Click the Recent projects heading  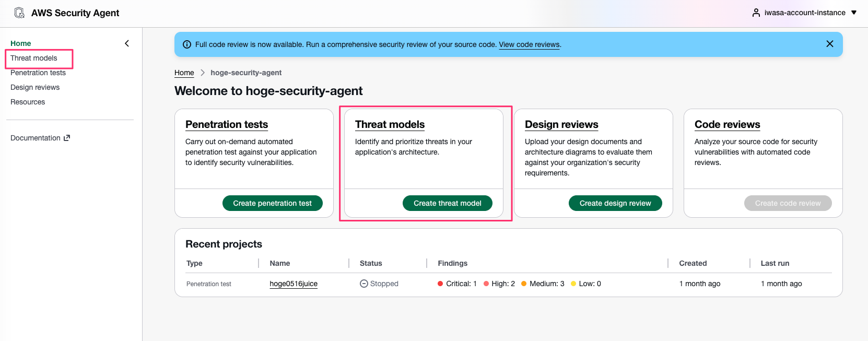[224, 244]
